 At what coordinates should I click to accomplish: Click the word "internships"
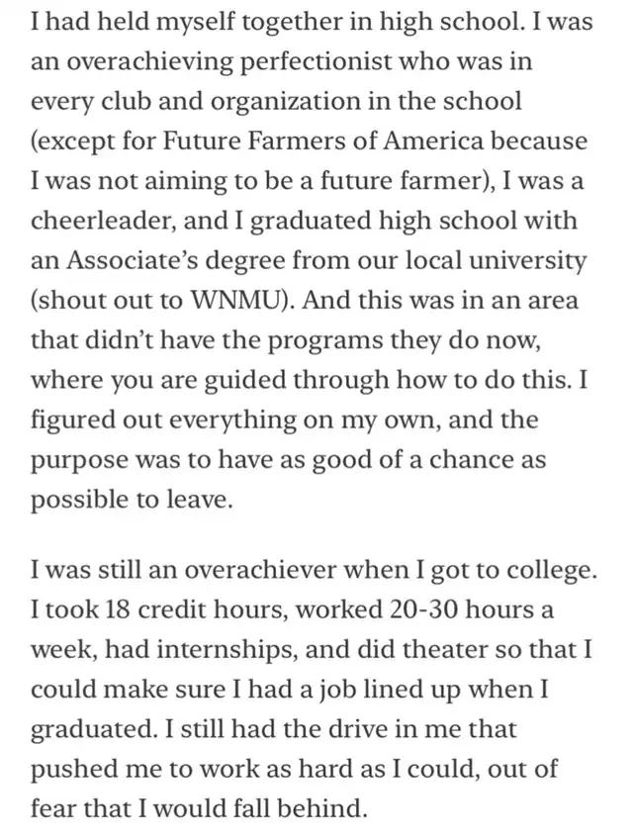click(225, 650)
